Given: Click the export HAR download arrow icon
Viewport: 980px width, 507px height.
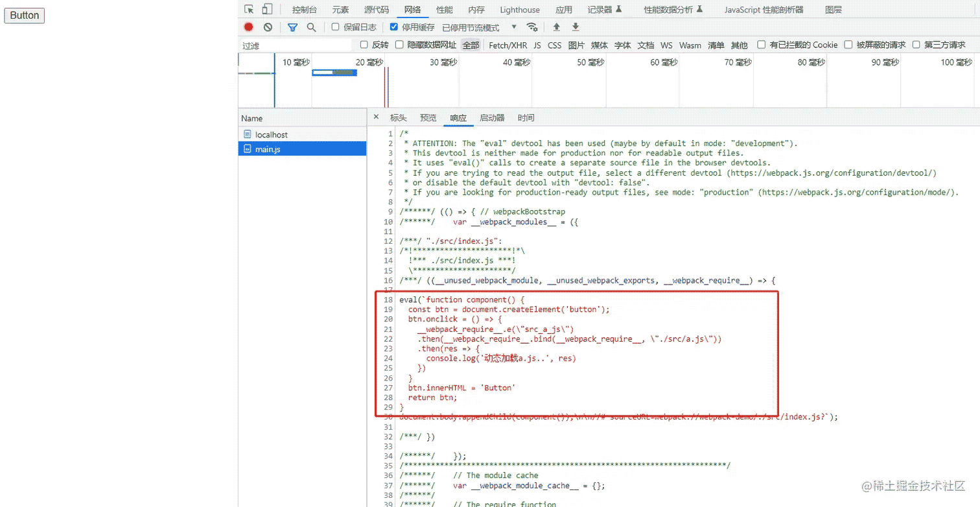Looking at the screenshot, I should (x=576, y=27).
